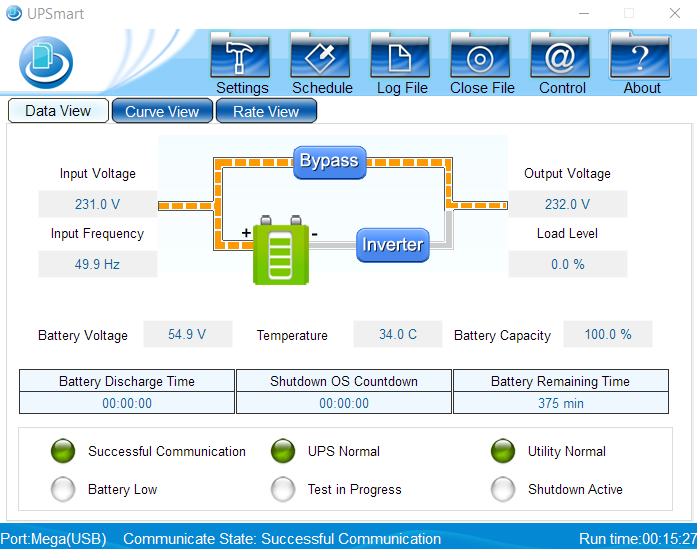Click the Load Level value 0.0 %
Screen dimensions: 697x549
568,264
